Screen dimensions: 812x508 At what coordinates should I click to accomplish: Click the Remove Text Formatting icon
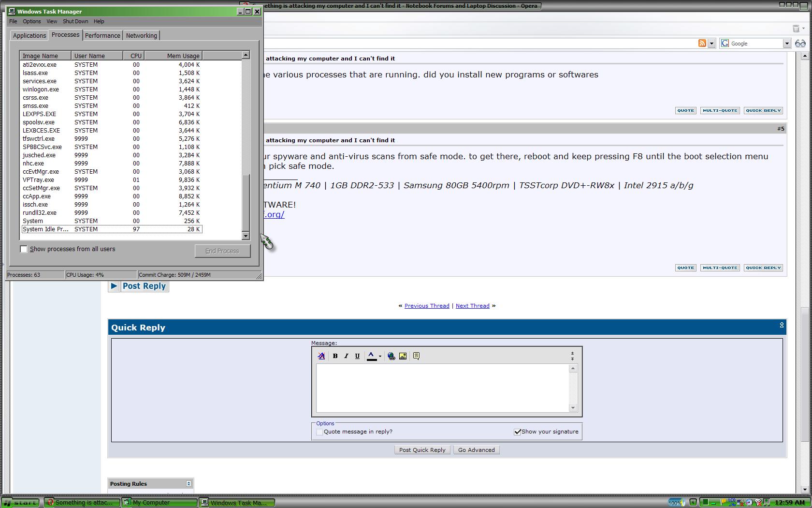click(x=321, y=356)
